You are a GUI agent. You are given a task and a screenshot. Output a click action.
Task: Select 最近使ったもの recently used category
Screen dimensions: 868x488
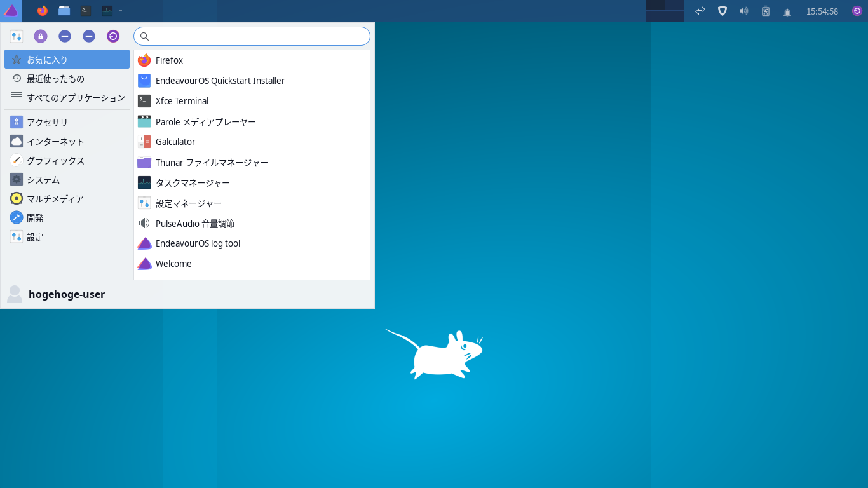coord(67,78)
